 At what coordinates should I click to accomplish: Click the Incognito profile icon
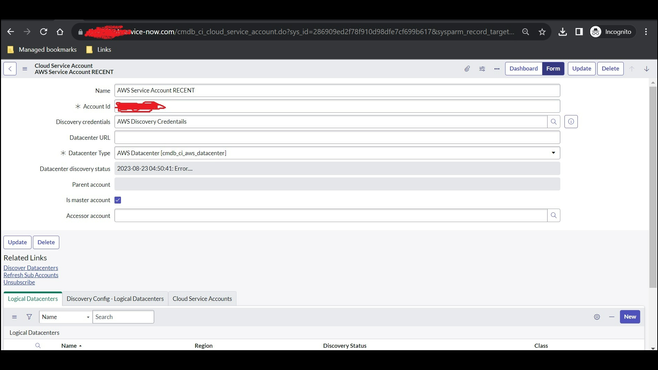(x=611, y=31)
